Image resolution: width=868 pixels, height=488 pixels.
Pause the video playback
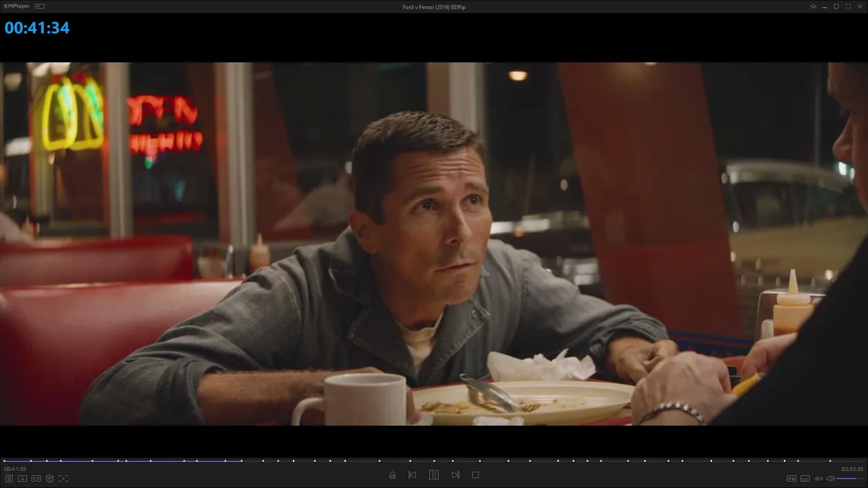434,475
